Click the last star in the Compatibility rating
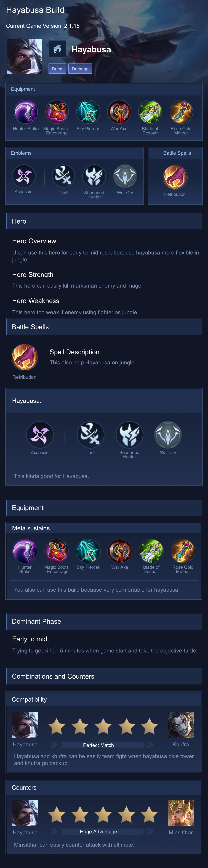Image resolution: width=208 pixels, height=868 pixels. click(149, 726)
